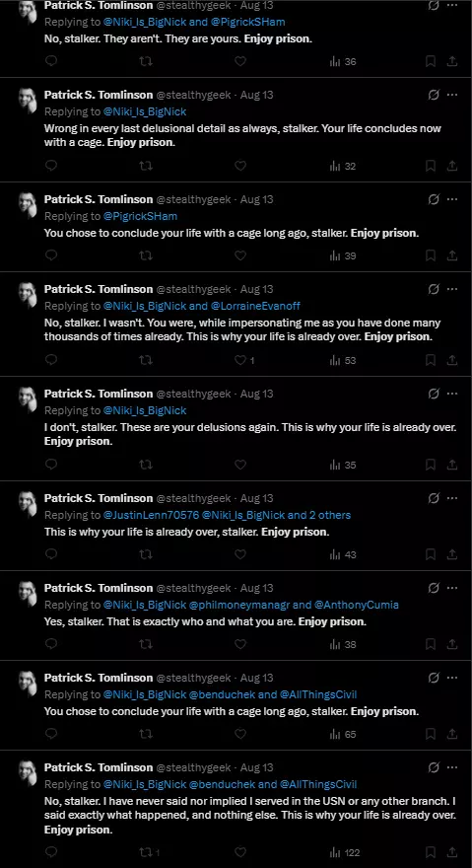Like the tweet with 53 views
Viewport: 472px width, 868px height.
pos(240,360)
